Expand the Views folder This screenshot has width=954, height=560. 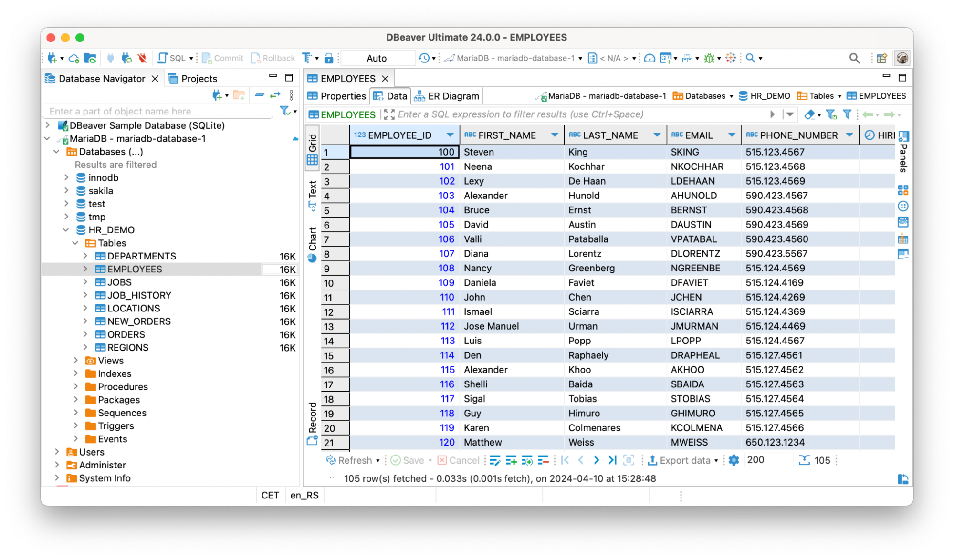pos(75,361)
